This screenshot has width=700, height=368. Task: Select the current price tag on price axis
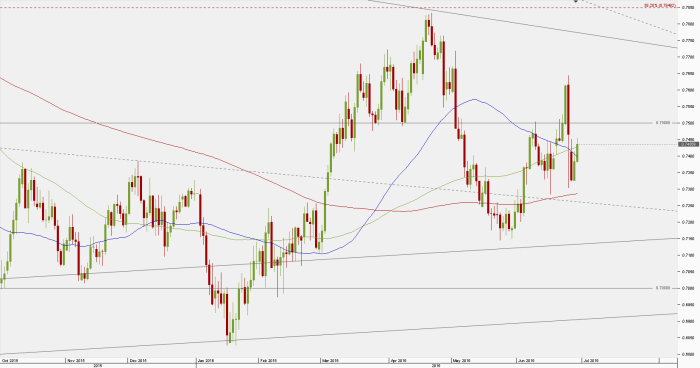[688, 144]
